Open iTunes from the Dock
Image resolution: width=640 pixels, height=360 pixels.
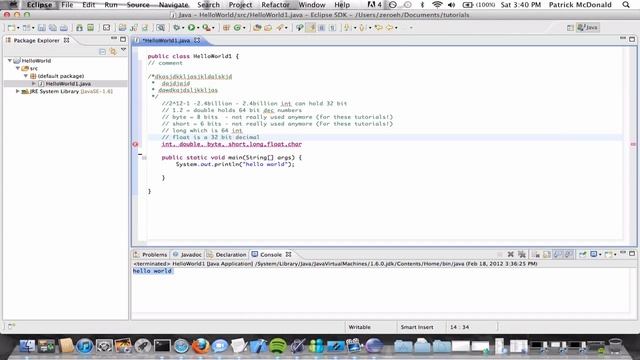[84, 346]
